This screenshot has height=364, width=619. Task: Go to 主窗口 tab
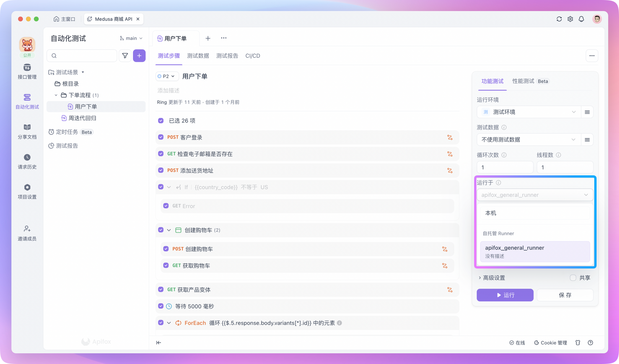64,19
